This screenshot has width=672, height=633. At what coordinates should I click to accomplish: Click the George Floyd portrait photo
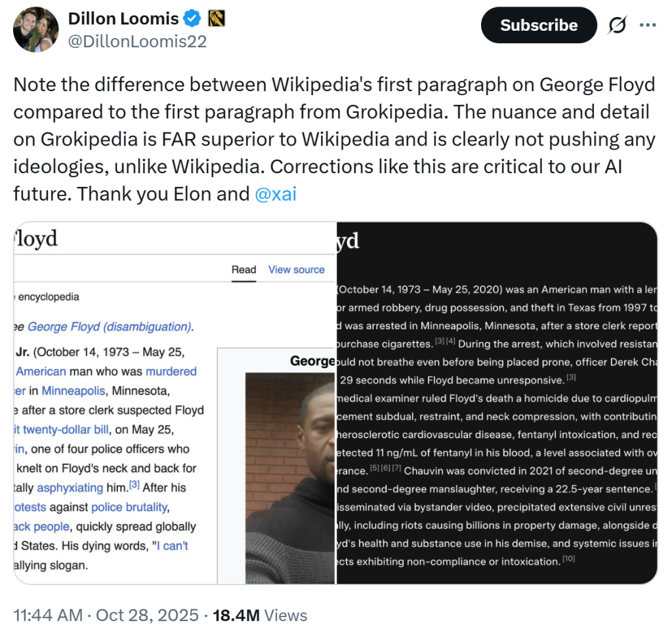click(x=289, y=478)
